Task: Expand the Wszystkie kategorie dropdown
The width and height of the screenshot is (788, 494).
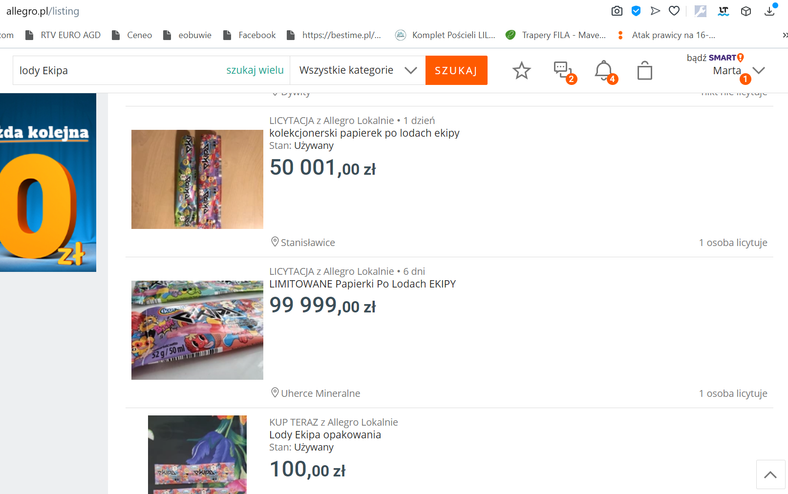Action: (358, 70)
